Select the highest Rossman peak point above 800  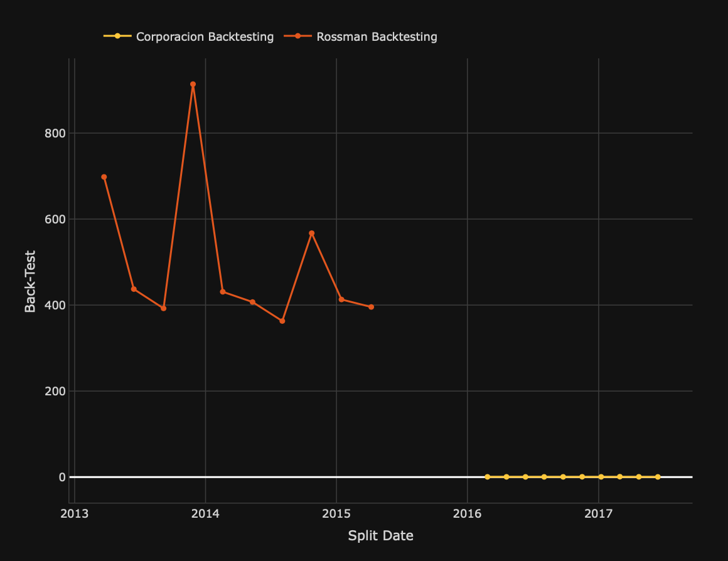[x=193, y=84]
